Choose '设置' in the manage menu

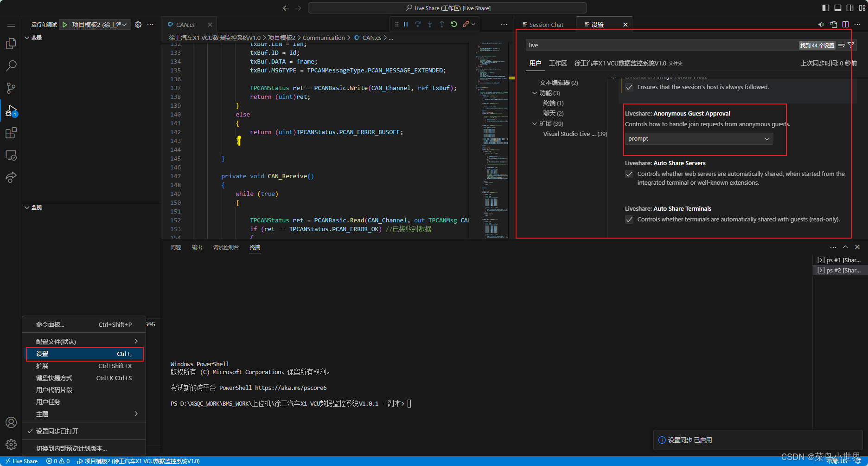84,354
